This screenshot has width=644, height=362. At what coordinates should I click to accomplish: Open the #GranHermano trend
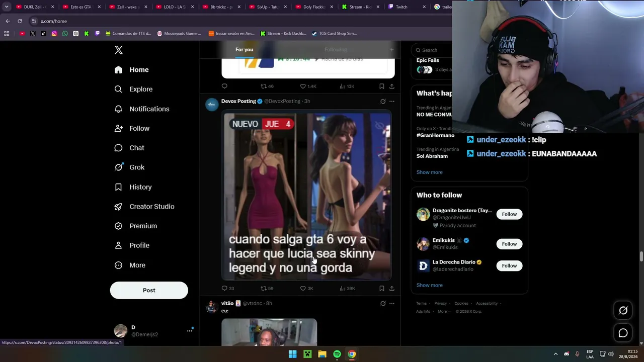click(435, 135)
